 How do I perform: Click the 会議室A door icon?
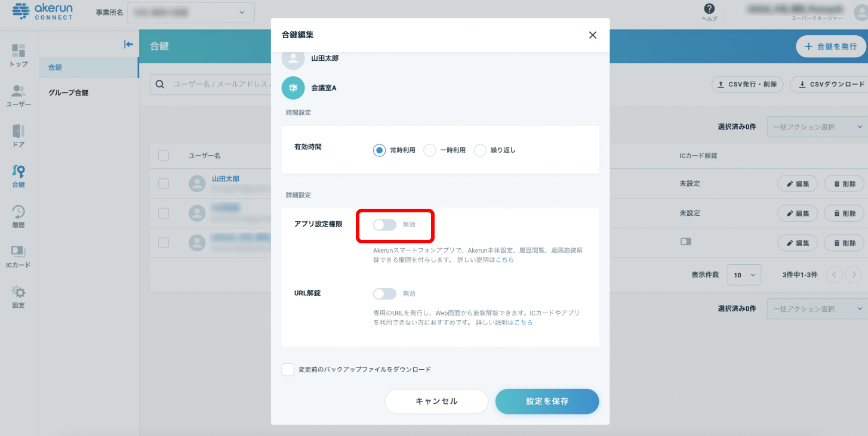293,88
